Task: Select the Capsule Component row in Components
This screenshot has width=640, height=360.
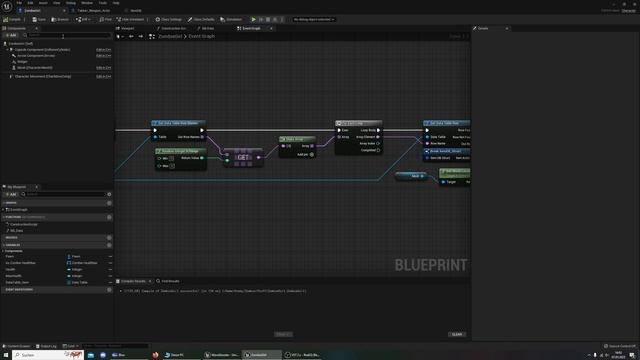Action: coord(57,49)
